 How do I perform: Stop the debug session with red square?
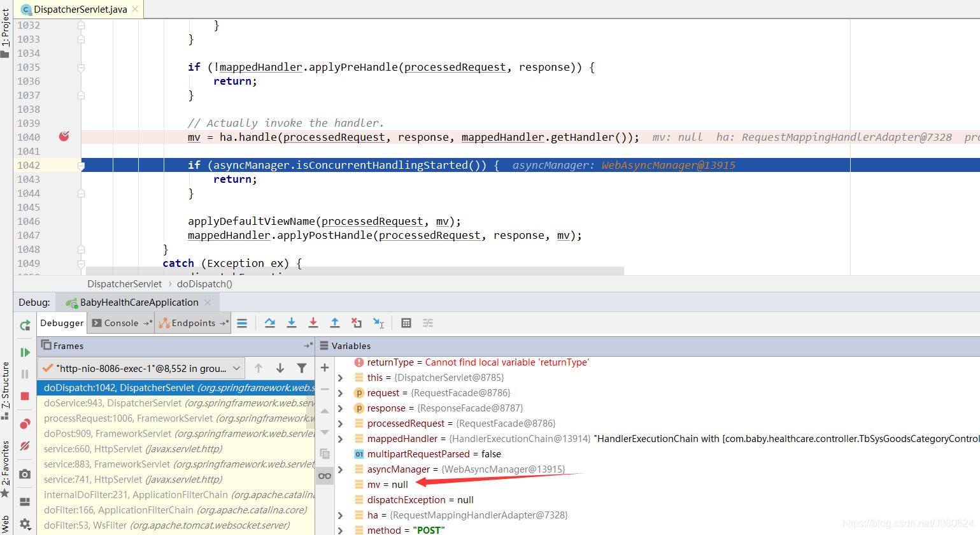click(x=25, y=396)
